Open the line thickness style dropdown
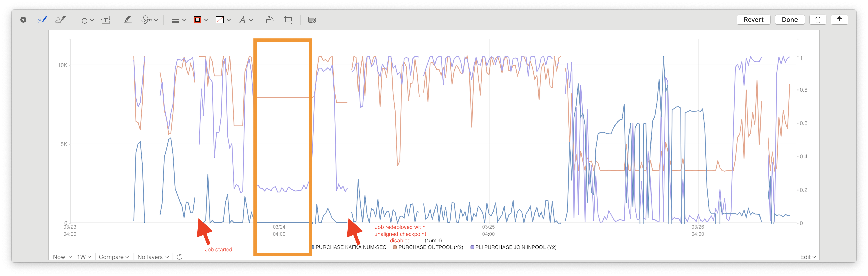 178,20
